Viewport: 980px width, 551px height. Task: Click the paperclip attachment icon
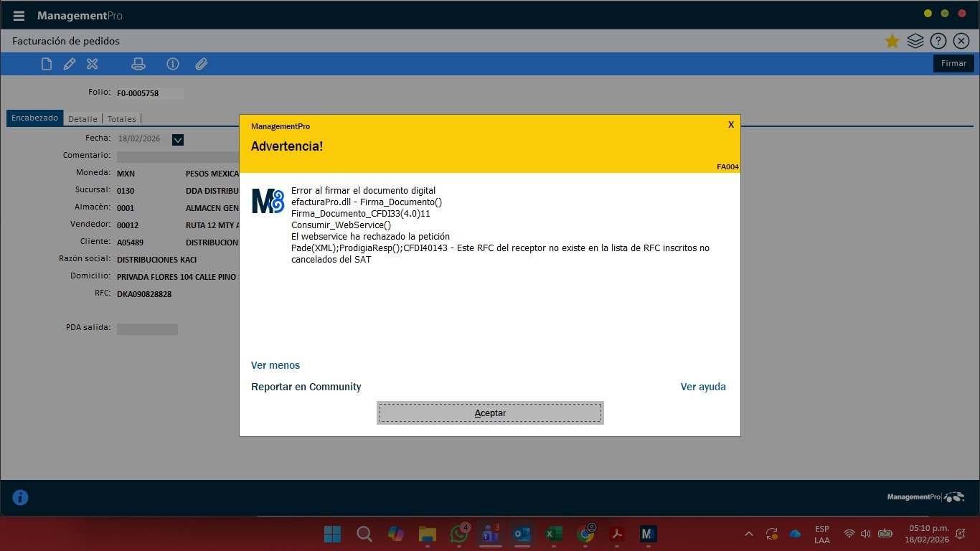point(202,64)
